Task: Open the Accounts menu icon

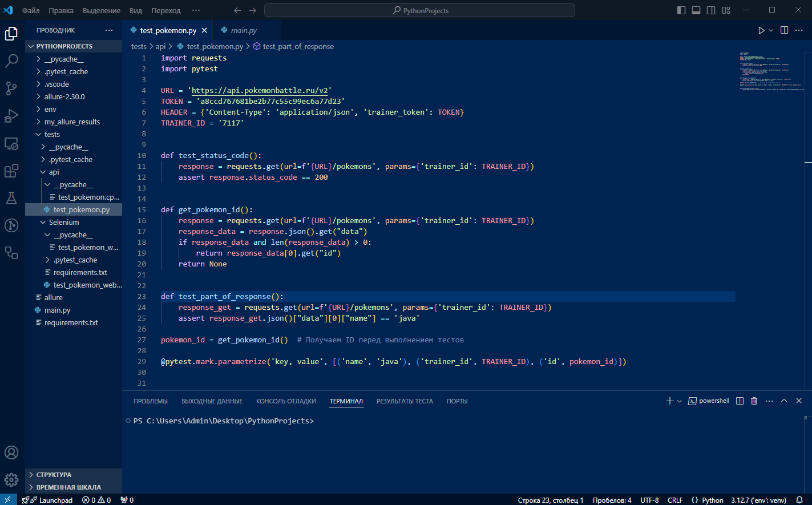Action: (11, 453)
